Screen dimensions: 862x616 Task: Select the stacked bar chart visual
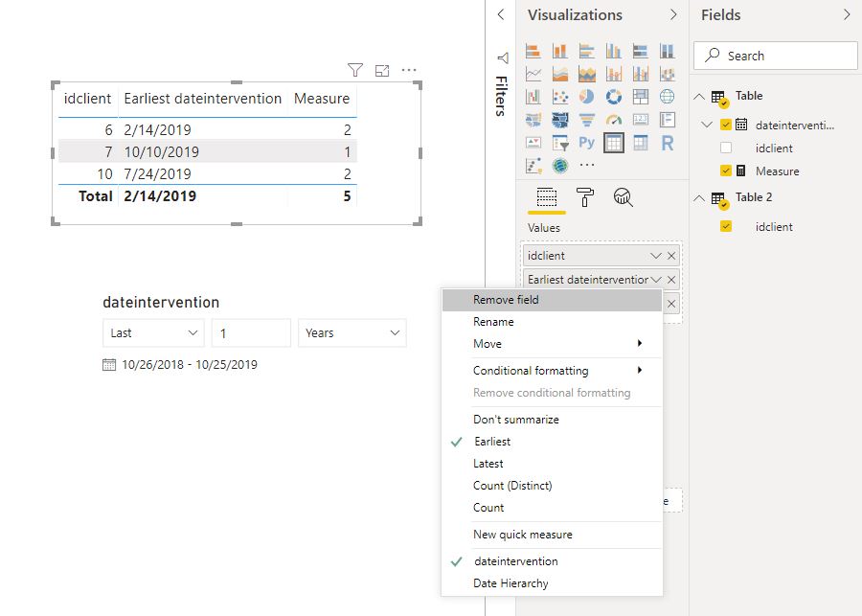[x=533, y=51]
